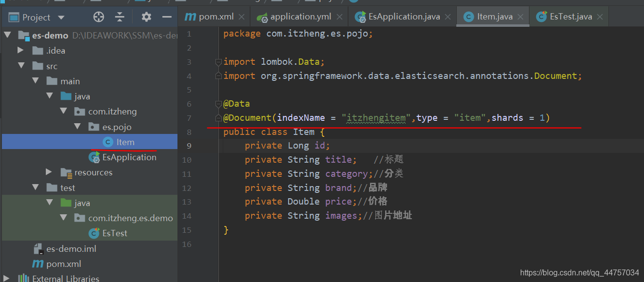
Task: Close the application.yml tab
Action: point(339,17)
